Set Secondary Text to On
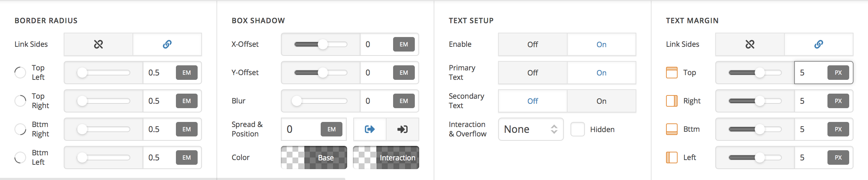This screenshot has height=180, width=868. [601, 101]
